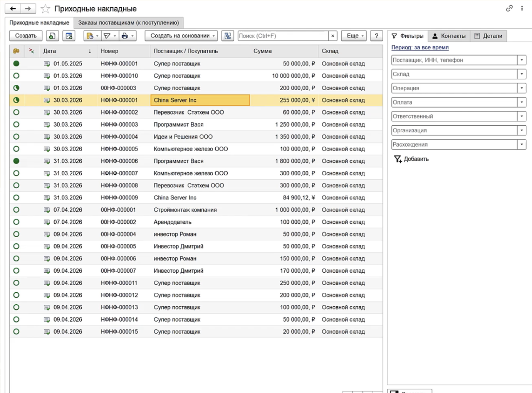The width and height of the screenshot is (532, 393).
Task: Select Инвестор Дмитрий 170 000,00 row
Action: (196, 271)
